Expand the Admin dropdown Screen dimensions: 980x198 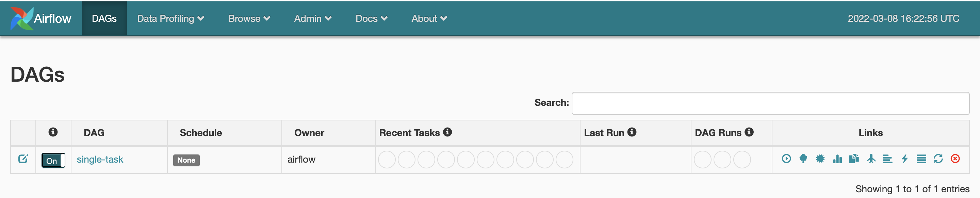pos(312,19)
